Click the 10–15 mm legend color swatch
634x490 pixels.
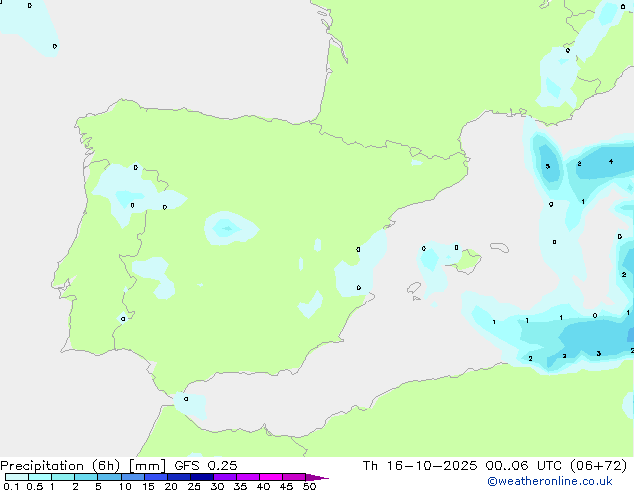pos(133,477)
